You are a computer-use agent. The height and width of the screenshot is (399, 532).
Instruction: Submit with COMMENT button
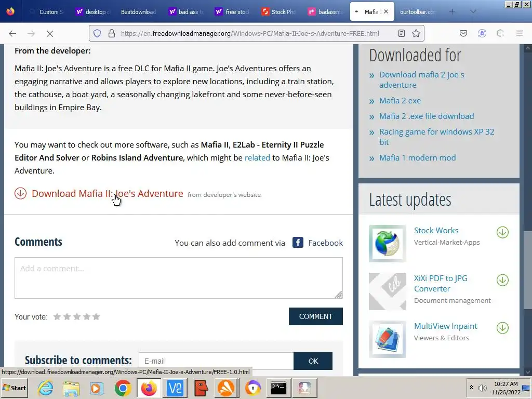[x=315, y=316]
